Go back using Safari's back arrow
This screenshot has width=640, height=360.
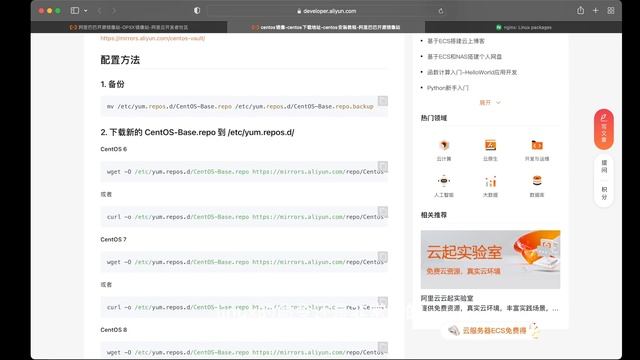[x=100, y=11]
